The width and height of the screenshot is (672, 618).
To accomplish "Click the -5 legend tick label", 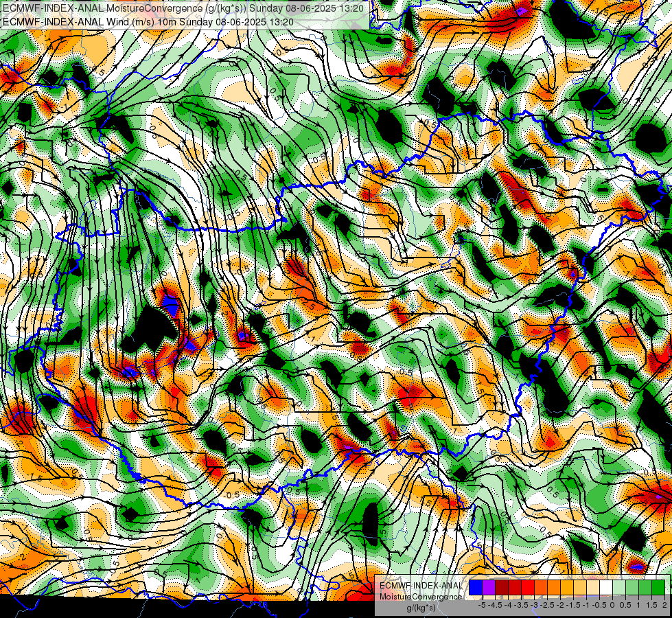I will tap(482, 605).
